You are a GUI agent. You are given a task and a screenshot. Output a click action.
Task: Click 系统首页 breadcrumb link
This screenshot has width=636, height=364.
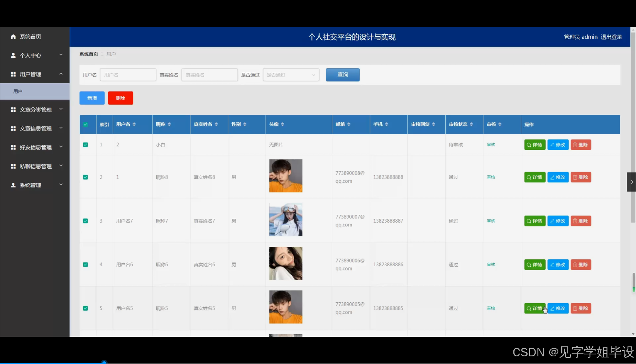coord(89,54)
